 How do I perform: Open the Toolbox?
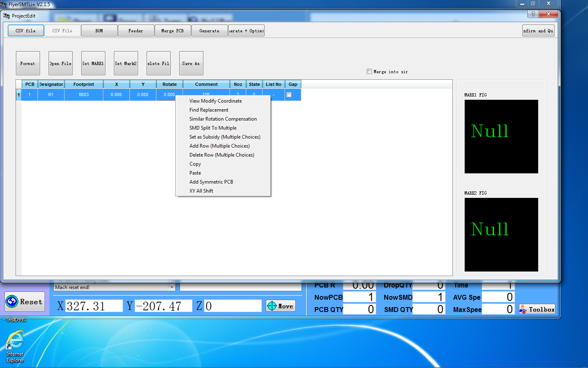(x=537, y=310)
